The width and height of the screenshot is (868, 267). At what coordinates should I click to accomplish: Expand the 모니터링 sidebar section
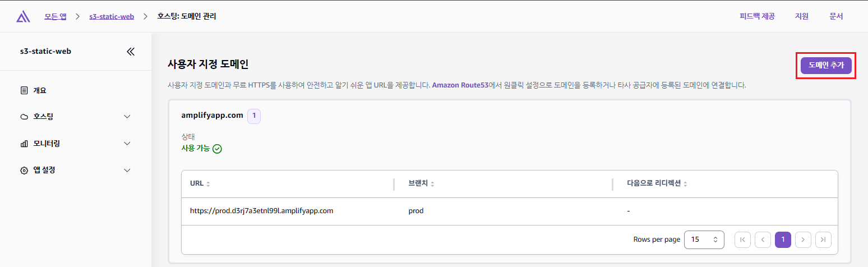click(x=127, y=144)
